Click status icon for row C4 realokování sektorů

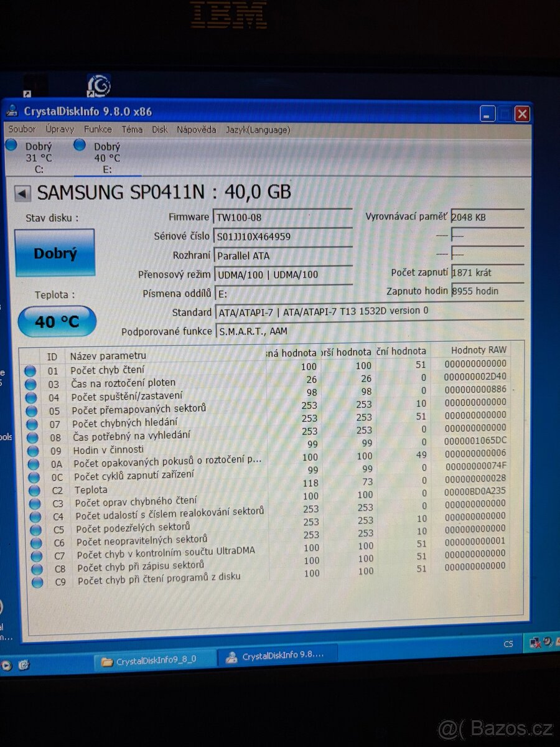point(35,517)
